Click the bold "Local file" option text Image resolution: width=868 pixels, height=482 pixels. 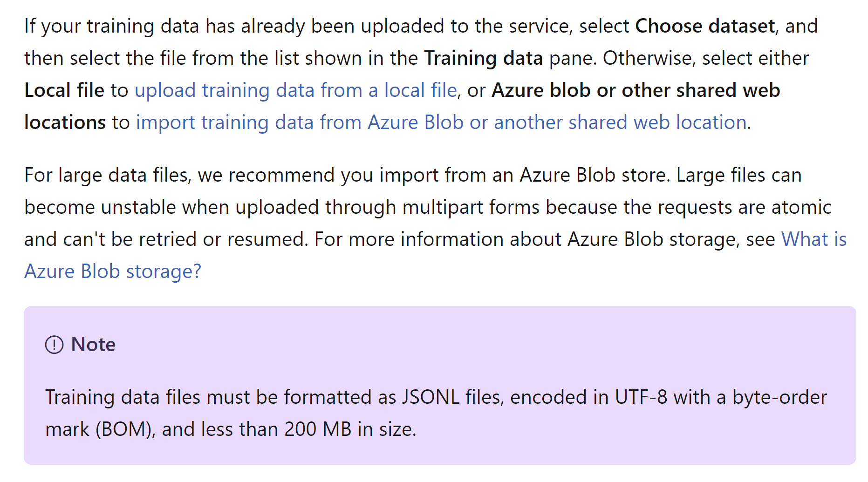[64, 90]
